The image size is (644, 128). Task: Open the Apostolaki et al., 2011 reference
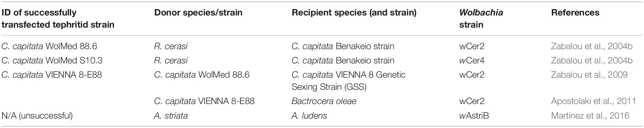[x=594, y=101]
